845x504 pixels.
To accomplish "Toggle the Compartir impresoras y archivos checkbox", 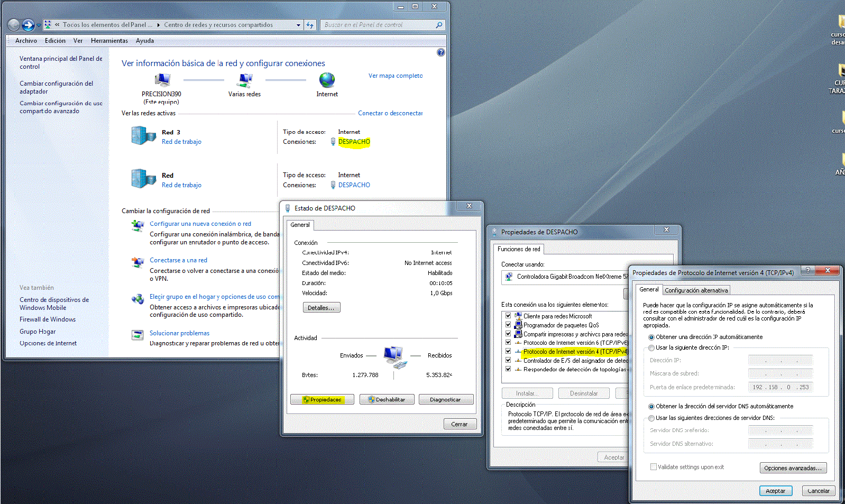I will tap(508, 334).
